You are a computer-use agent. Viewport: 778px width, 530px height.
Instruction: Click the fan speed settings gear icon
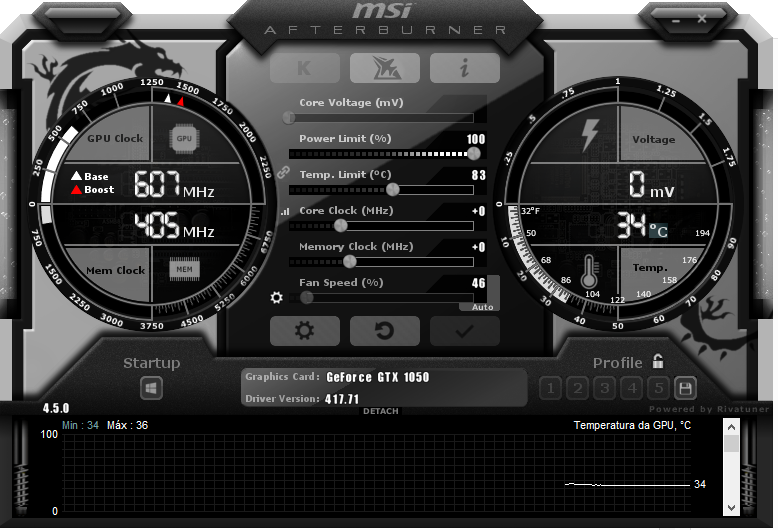click(x=276, y=297)
